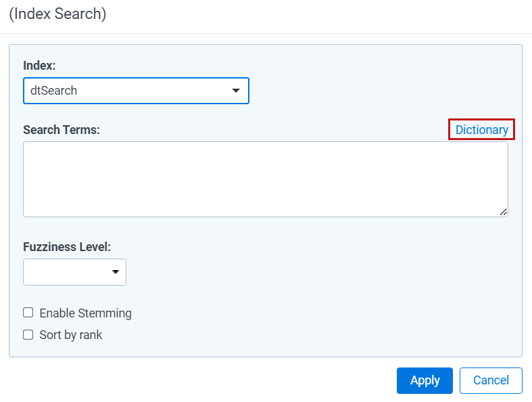Select the Fuzziness Level label

[x=67, y=247]
